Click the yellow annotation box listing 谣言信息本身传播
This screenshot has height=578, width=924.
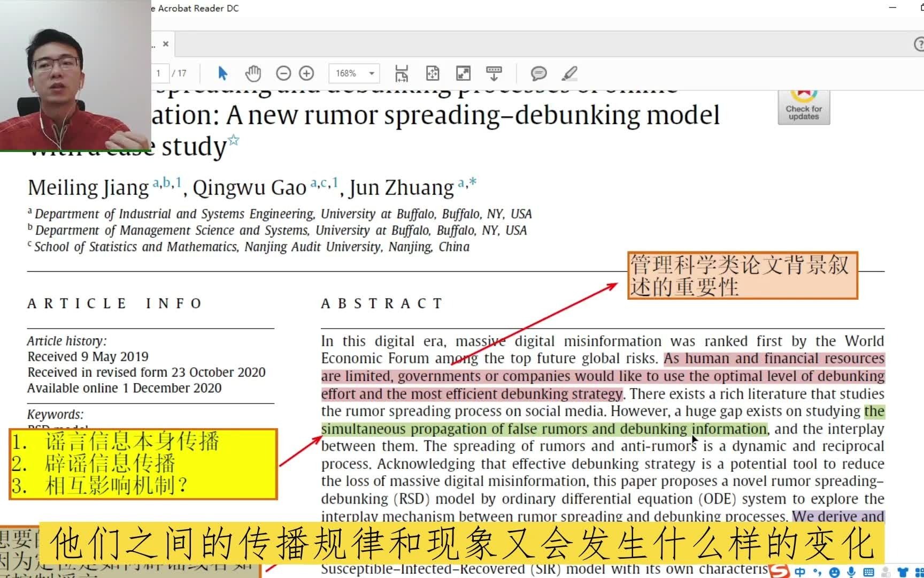point(143,464)
